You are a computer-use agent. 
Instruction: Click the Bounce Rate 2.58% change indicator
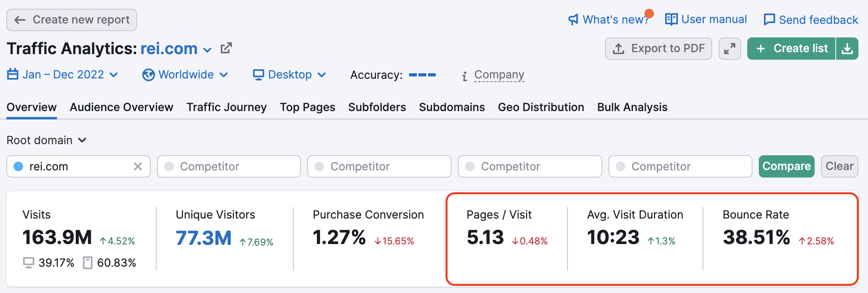coord(816,241)
